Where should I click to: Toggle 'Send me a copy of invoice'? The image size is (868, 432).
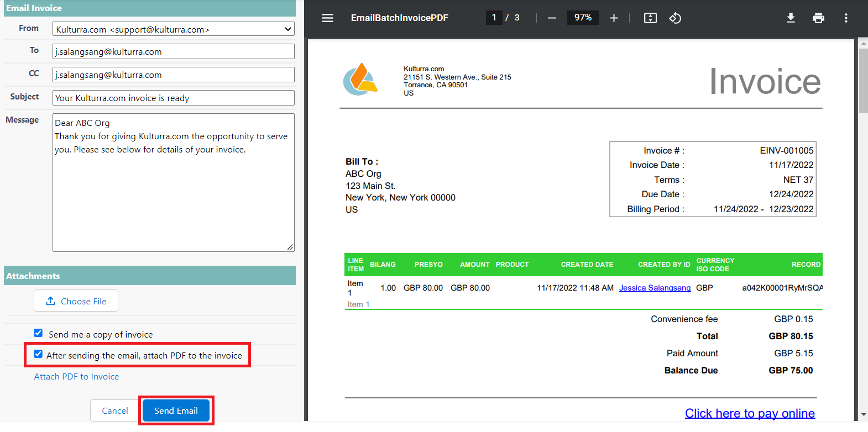coord(38,333)
